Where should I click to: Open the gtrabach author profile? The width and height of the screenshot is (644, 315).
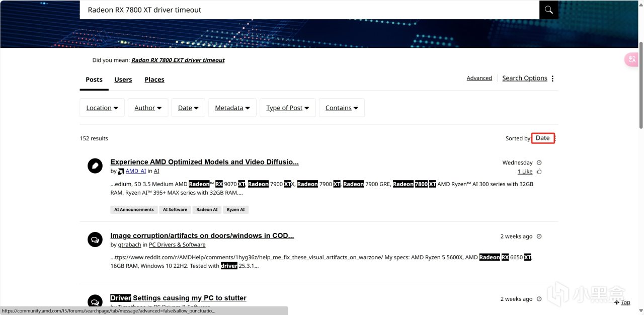pyautogui.click(x=129, y=245)
